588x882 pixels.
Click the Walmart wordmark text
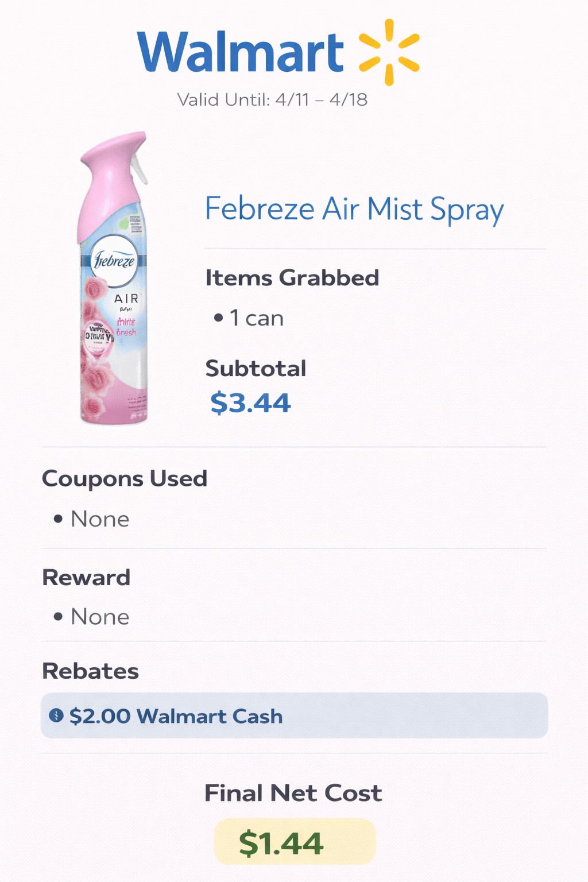coord(241,52)
